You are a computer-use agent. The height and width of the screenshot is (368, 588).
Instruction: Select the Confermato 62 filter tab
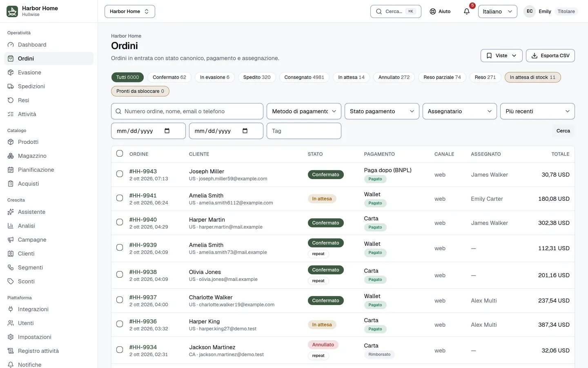point(169,77)
